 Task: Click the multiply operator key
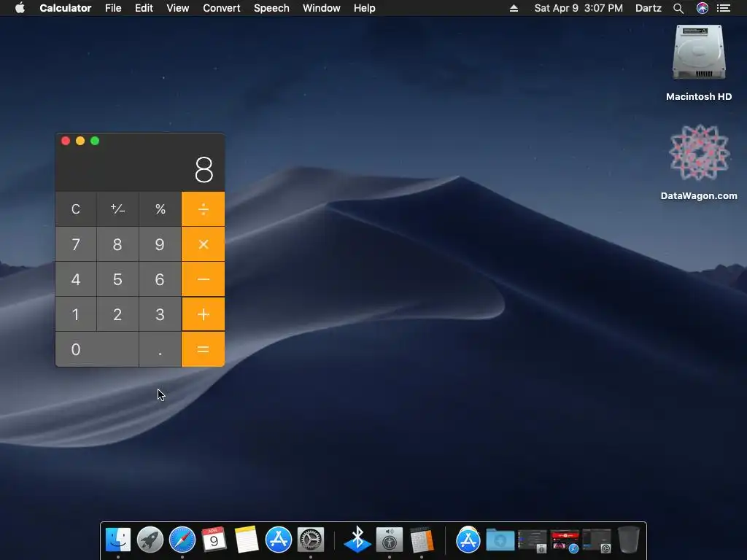[203, 244]
